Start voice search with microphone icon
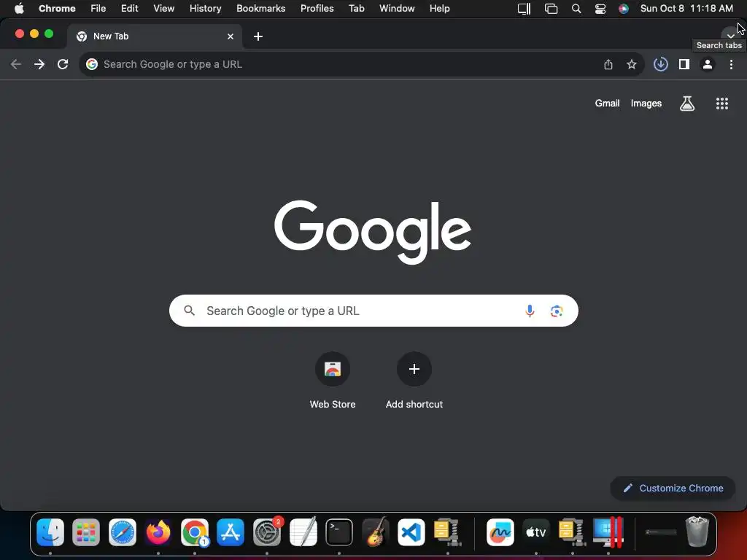 coord(530,311)
